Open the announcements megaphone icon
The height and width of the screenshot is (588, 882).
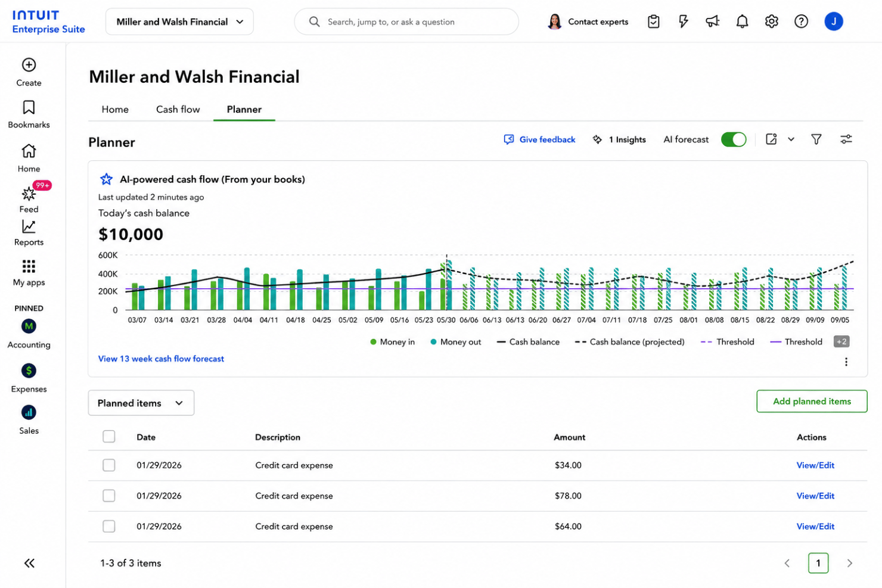713,21
